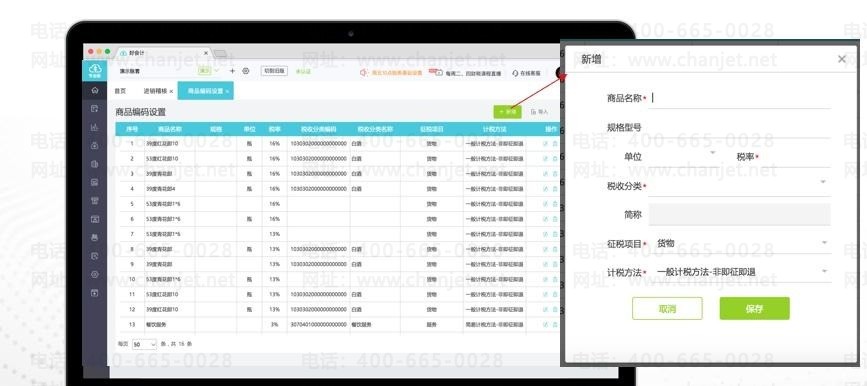Screen dimensions: 867x386
Task: Select the 商品编码设置 tab
Action: point(205,91)
